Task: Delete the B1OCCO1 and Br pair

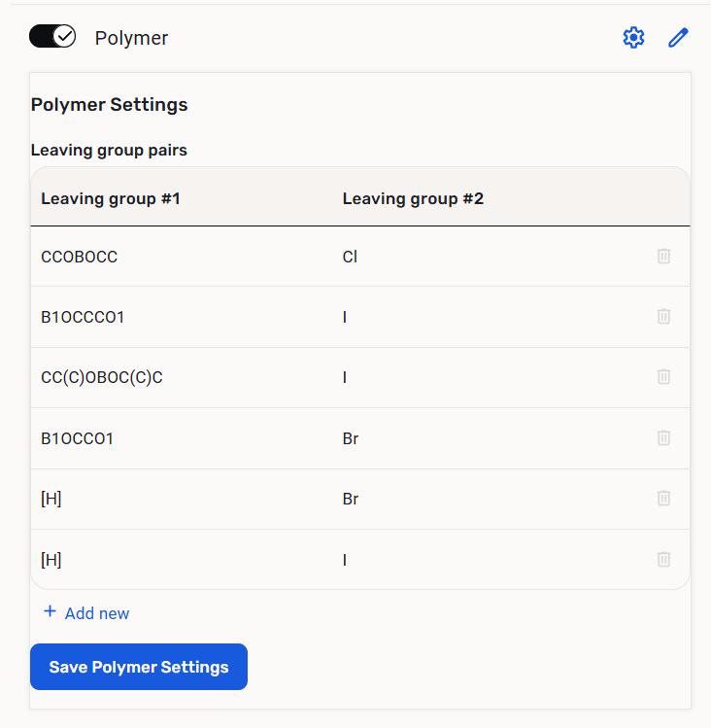Action: (x=663, y=438)
